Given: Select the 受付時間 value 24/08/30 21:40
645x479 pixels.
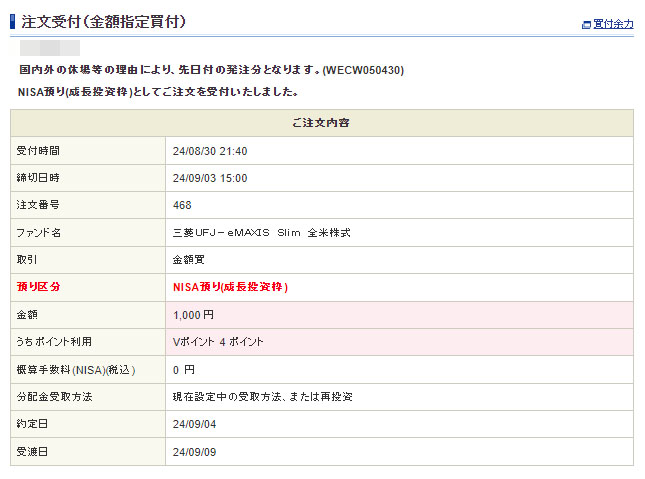Looking at the screenshot, I should 210,151.
